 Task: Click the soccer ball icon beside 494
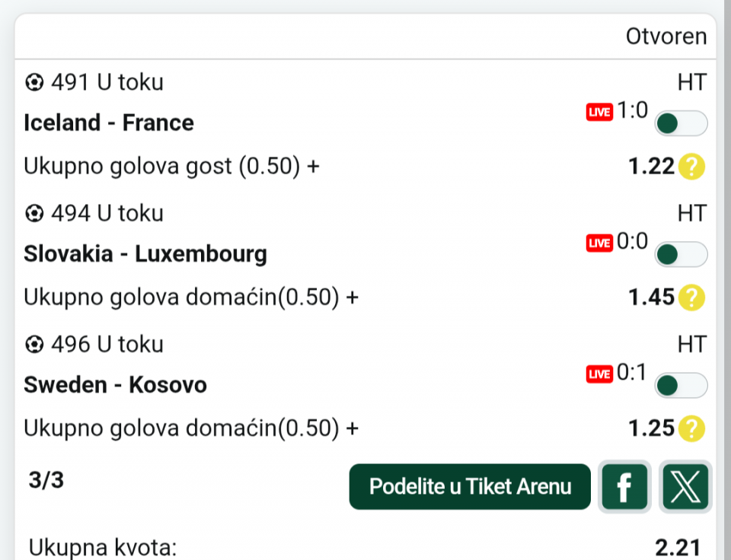click(x=34, y=214)
